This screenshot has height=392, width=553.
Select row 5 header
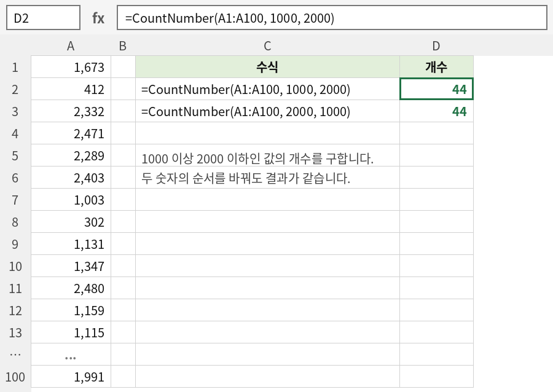tap(15, 155)
